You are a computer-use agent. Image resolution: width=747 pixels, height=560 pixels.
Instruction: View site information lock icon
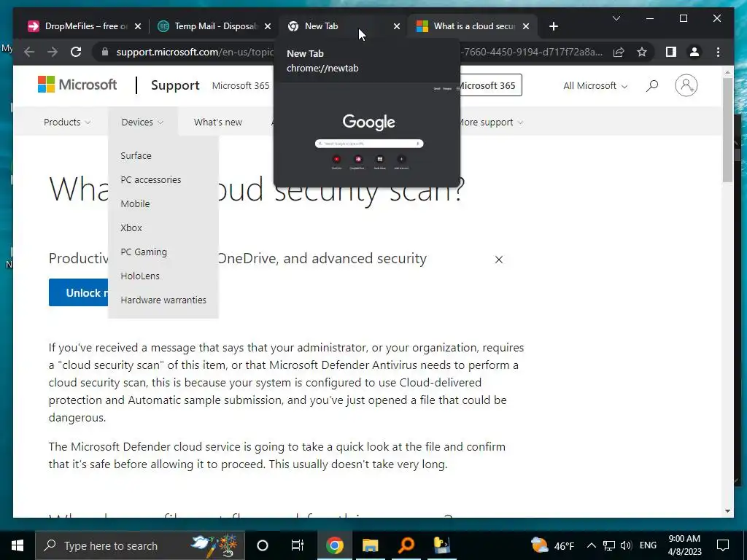tap(105, 52)
